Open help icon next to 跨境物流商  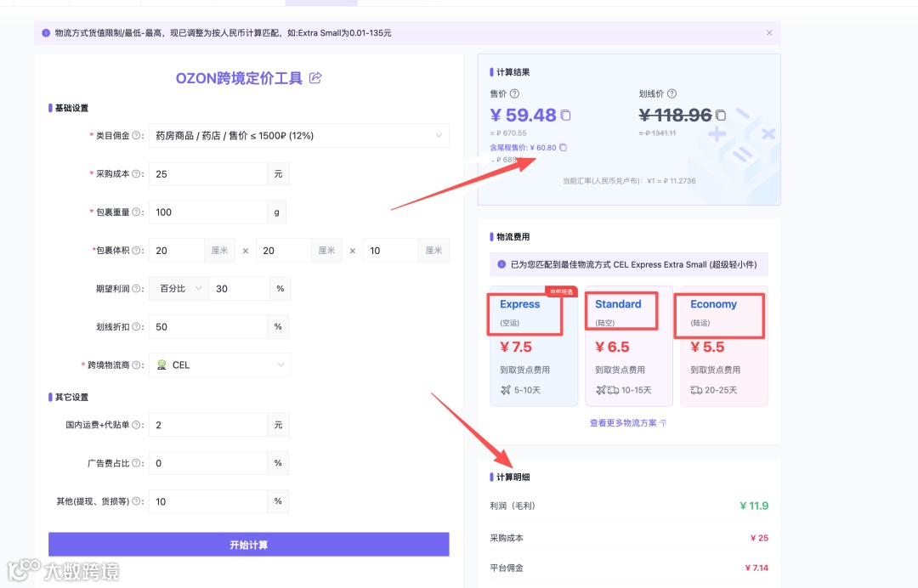136,365
